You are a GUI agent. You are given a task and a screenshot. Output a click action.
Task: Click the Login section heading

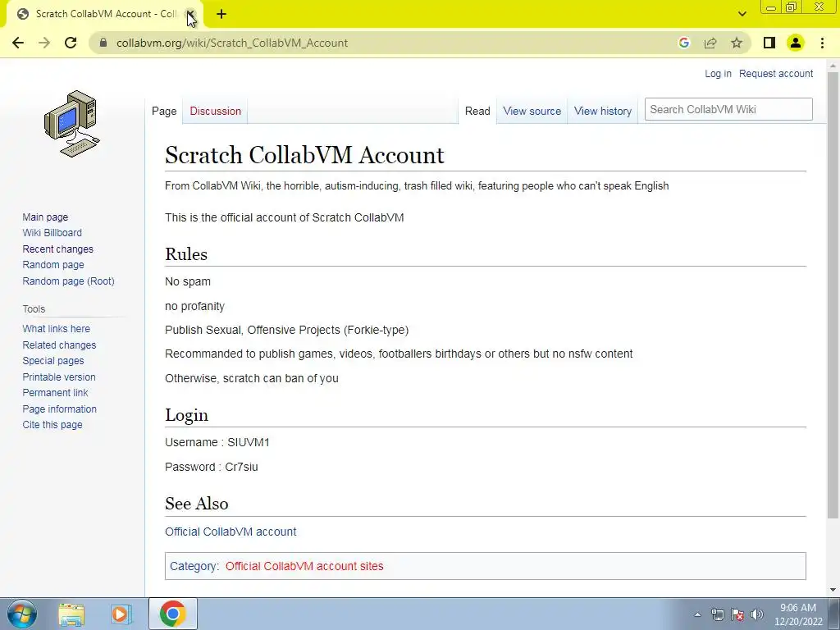[x=186, y=414]
